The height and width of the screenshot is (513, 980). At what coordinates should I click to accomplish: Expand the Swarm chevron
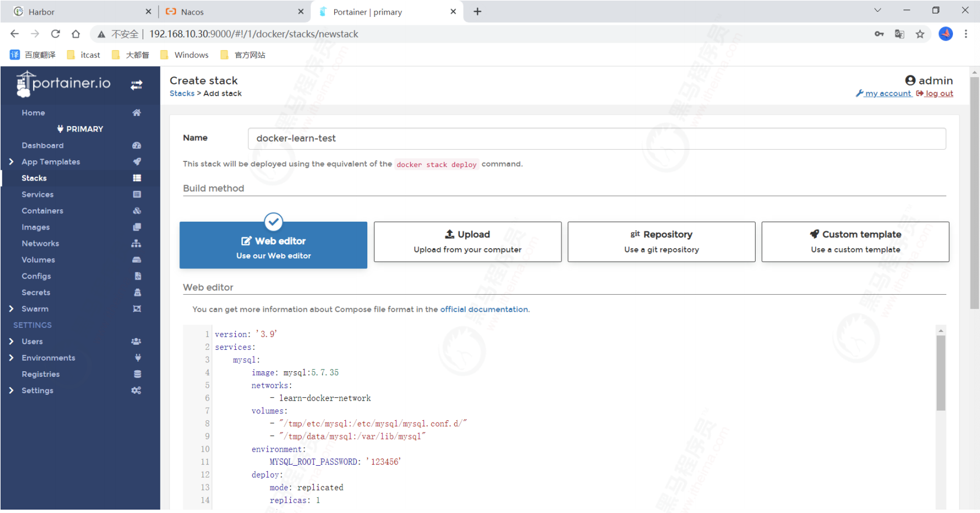(x=11, y=308)
